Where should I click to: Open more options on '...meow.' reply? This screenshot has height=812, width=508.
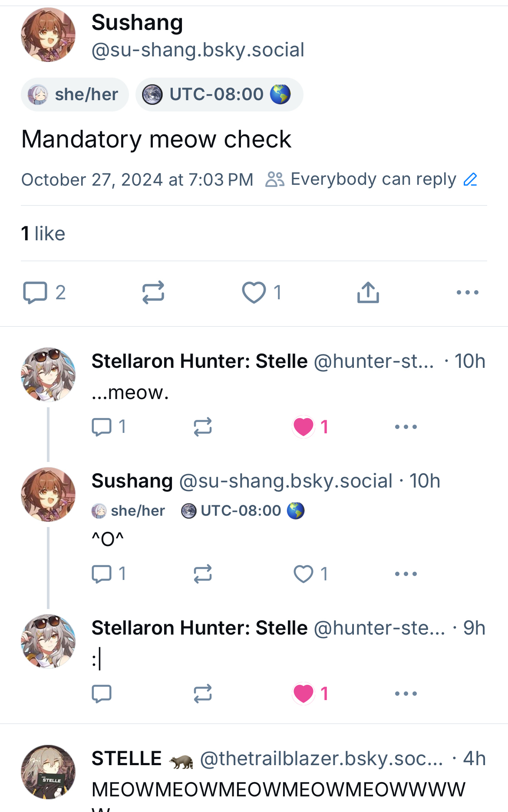(406, 427)
